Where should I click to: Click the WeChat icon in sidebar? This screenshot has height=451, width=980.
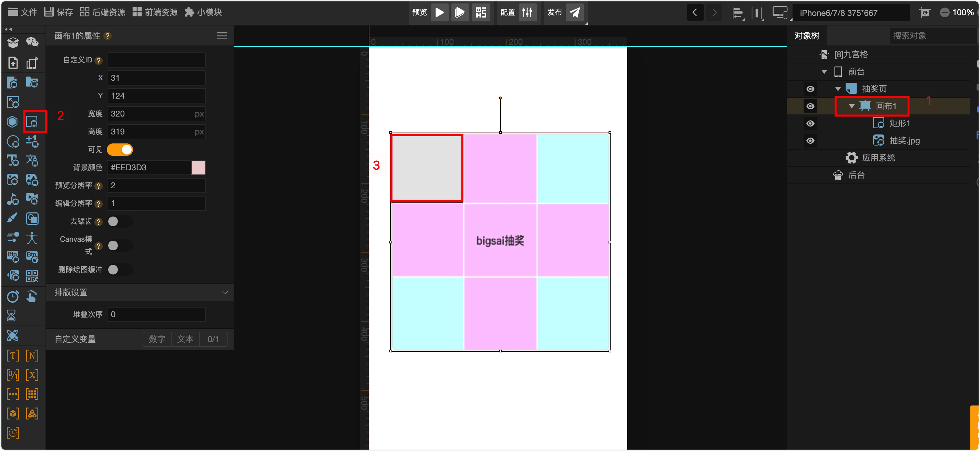coord(32,42)
